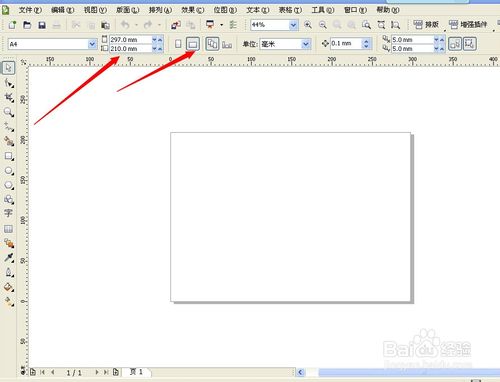Open the application launcher icon

[x=210, y=25]
